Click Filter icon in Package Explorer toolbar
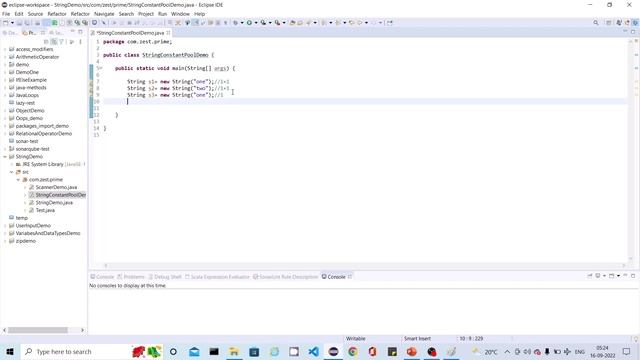The width and height of the screenshot is (640, 360). pyautogui.click(x=61, y=42)
